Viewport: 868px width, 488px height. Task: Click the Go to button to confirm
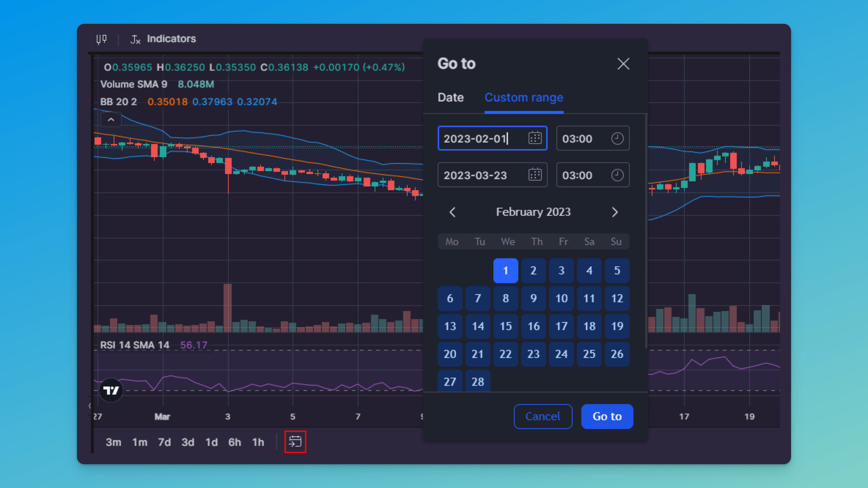point(607,416)
